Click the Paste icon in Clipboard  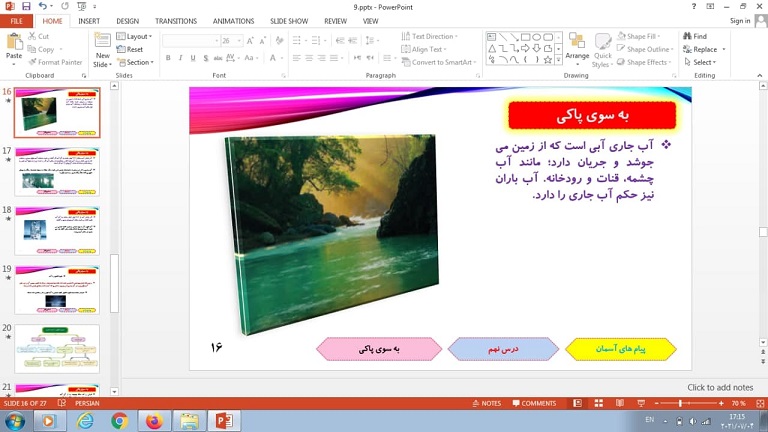(14, 44)
